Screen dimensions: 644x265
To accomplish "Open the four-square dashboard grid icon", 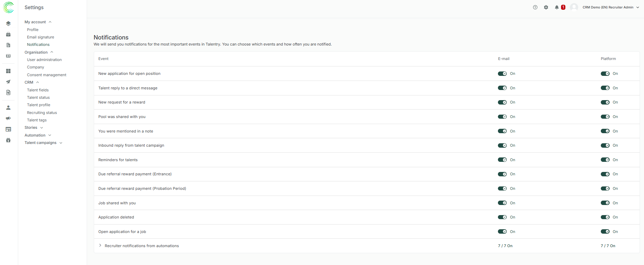I will pos(8,71).
